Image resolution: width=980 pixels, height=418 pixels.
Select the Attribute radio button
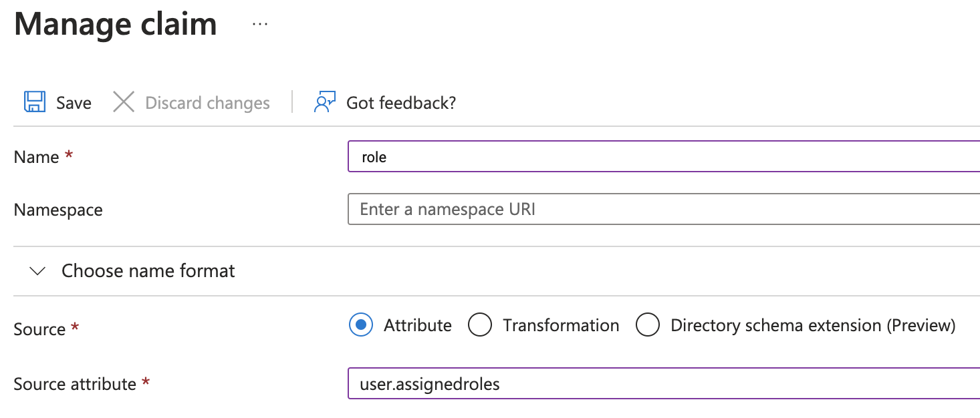[x=361, y=325]
